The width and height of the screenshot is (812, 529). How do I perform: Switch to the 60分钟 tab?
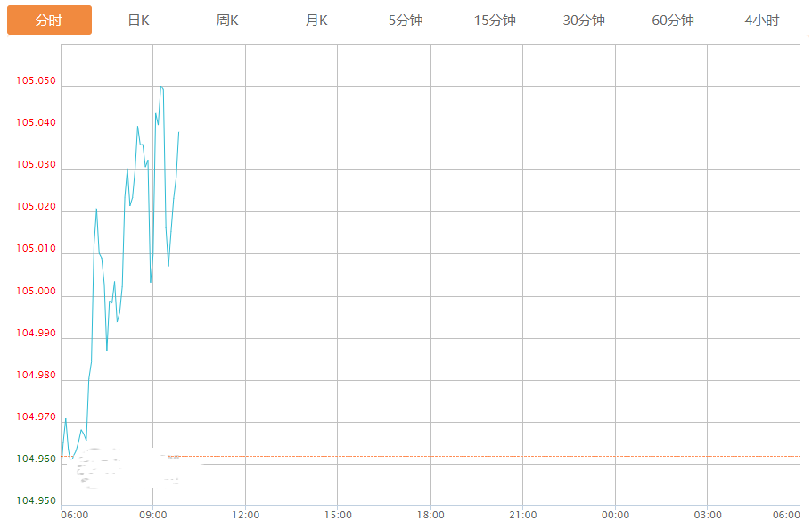(x=673, y=21)
